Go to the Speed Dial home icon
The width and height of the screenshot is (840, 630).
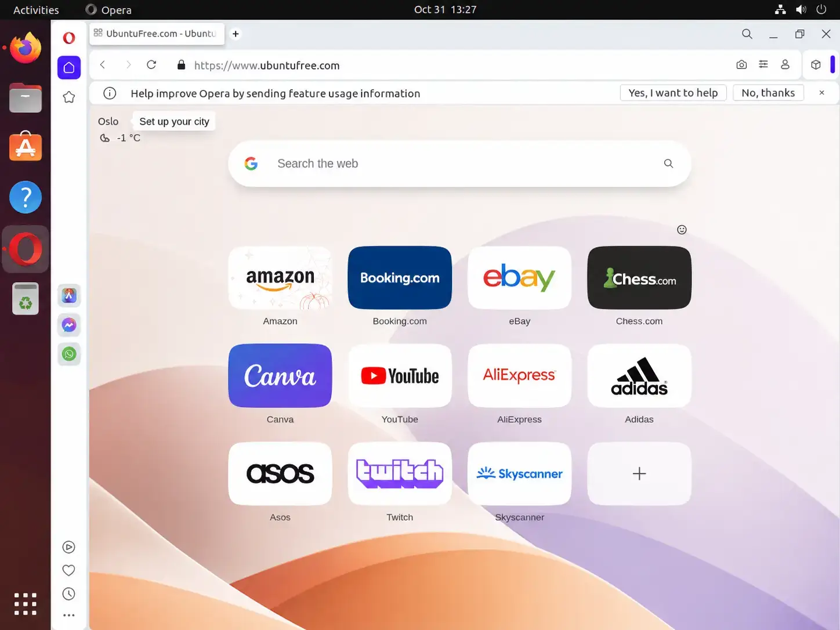tap(69, 67)
